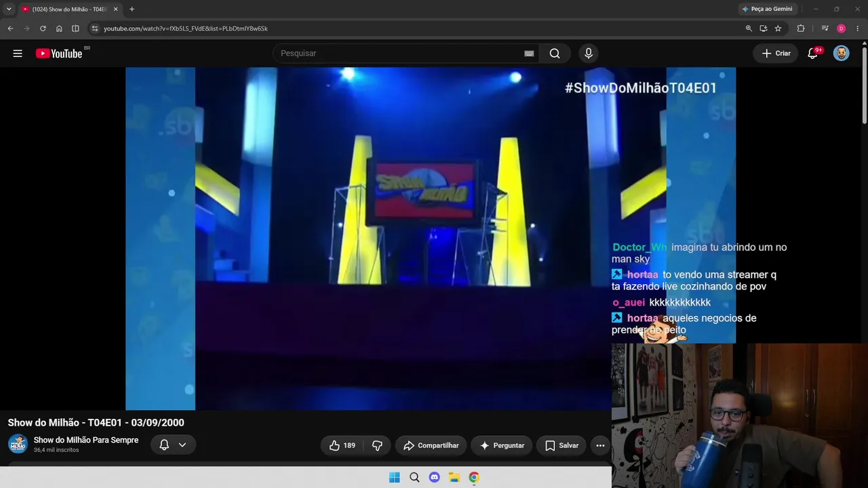Share the video with Compartilhar
Image resolution: width=868 pixels, height=488 pixels.
click(431, 445)
